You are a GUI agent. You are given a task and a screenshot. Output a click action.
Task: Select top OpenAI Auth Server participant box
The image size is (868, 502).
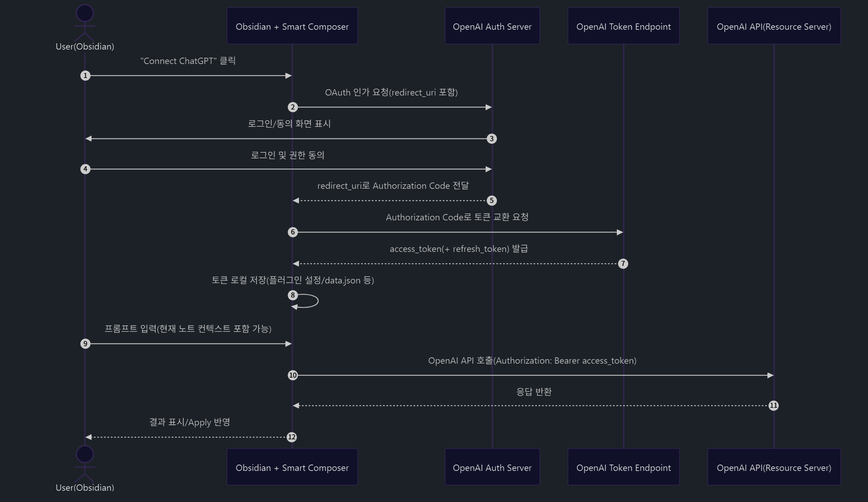(492, 26)
